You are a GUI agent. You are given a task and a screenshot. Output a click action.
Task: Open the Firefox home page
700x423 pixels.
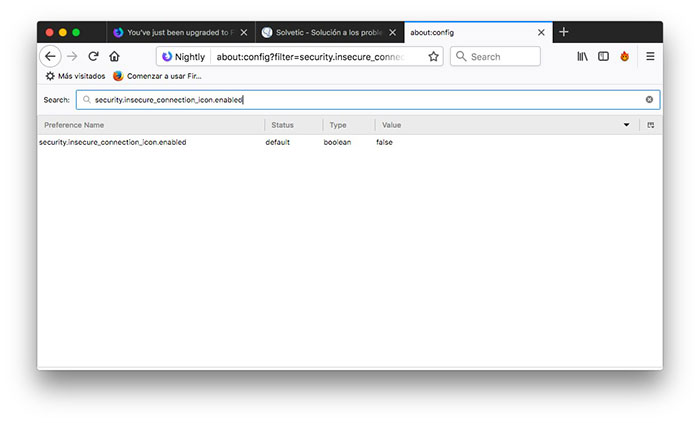tap(114, 56)
